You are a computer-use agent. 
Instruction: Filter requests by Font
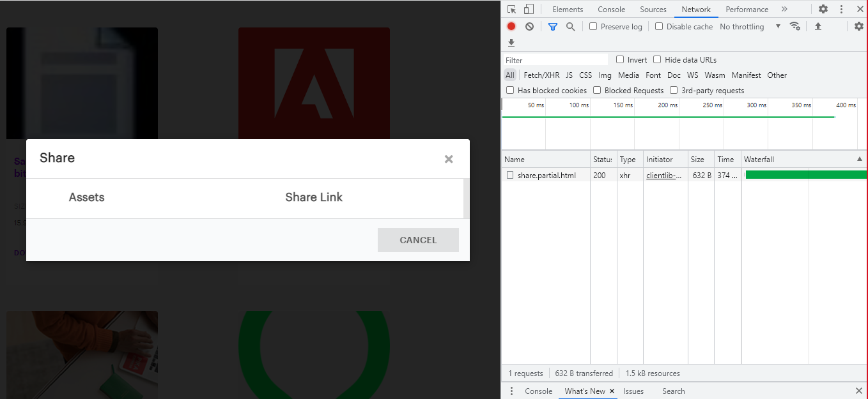click(653, 75)
